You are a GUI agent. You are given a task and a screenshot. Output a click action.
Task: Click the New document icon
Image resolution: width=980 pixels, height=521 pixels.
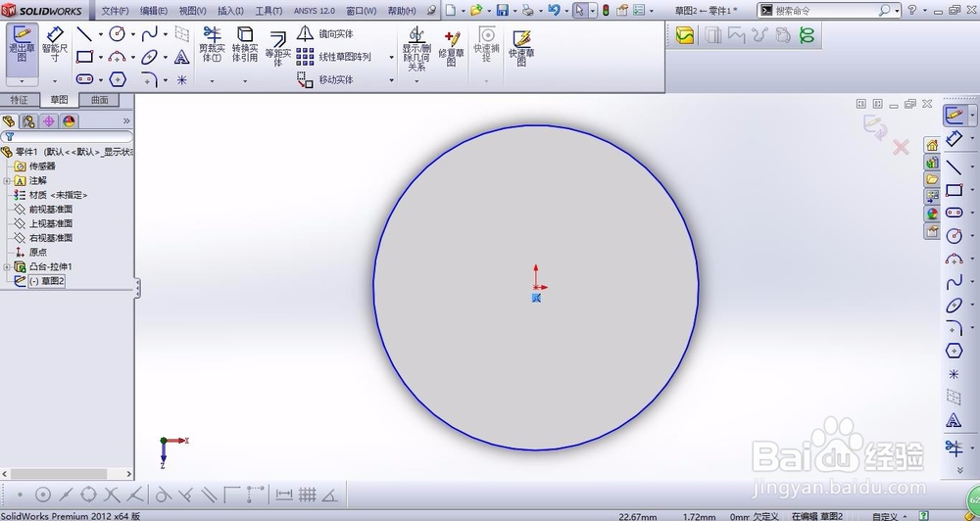451,10
